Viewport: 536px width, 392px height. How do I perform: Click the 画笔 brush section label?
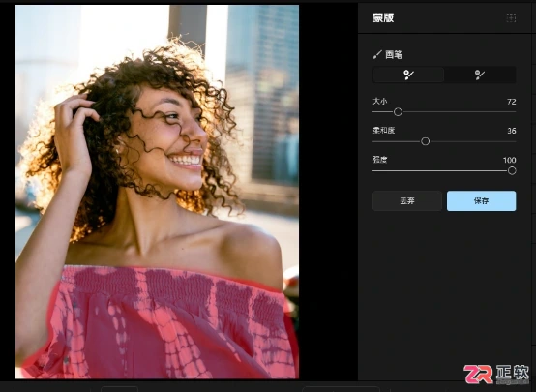[394, 55]
